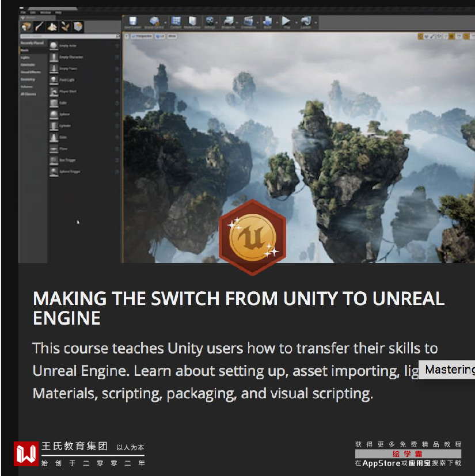Select the Basic category
Image resolution: width=475 pixels, height=476 pixels.
pos(32,51)
